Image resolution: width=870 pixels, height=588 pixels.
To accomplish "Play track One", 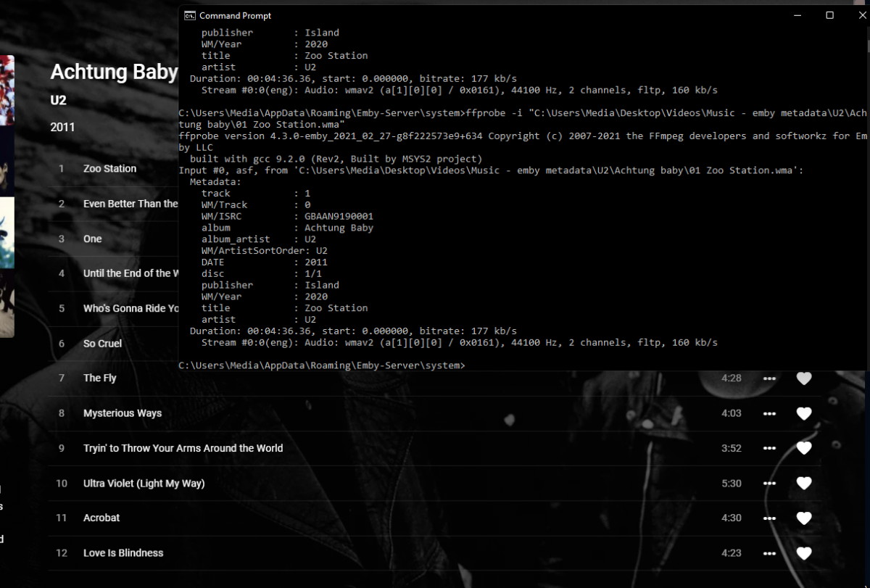I will pos(92,239).
